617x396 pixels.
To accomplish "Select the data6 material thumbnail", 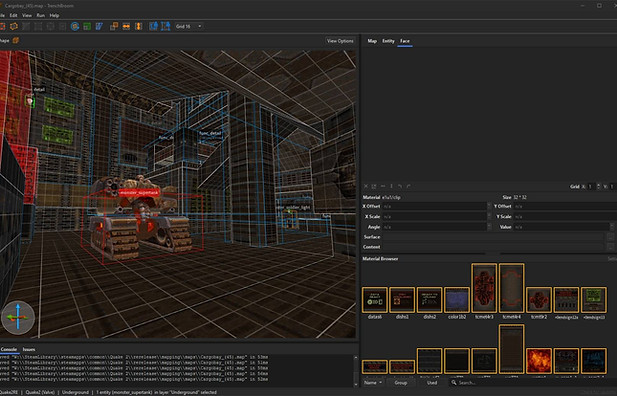I will pyautogui.click(x=375, y=300).
